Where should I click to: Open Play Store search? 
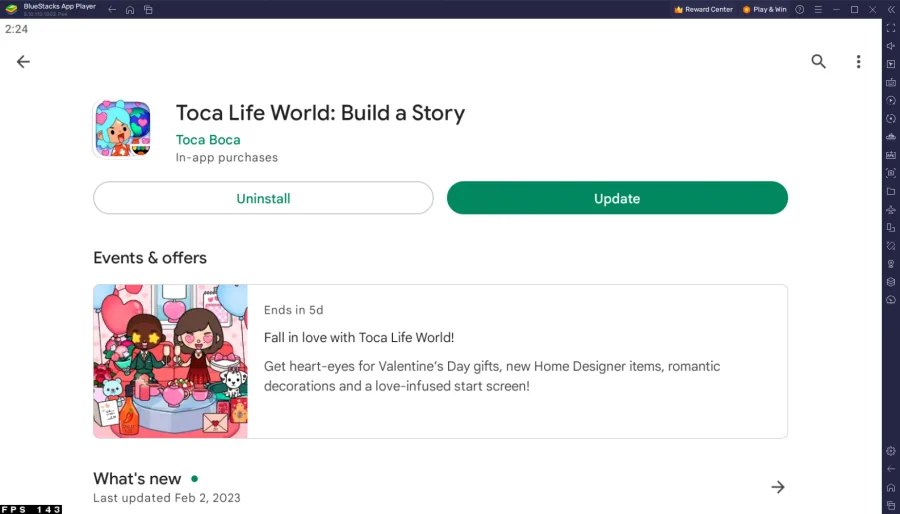tap(818, 61)
